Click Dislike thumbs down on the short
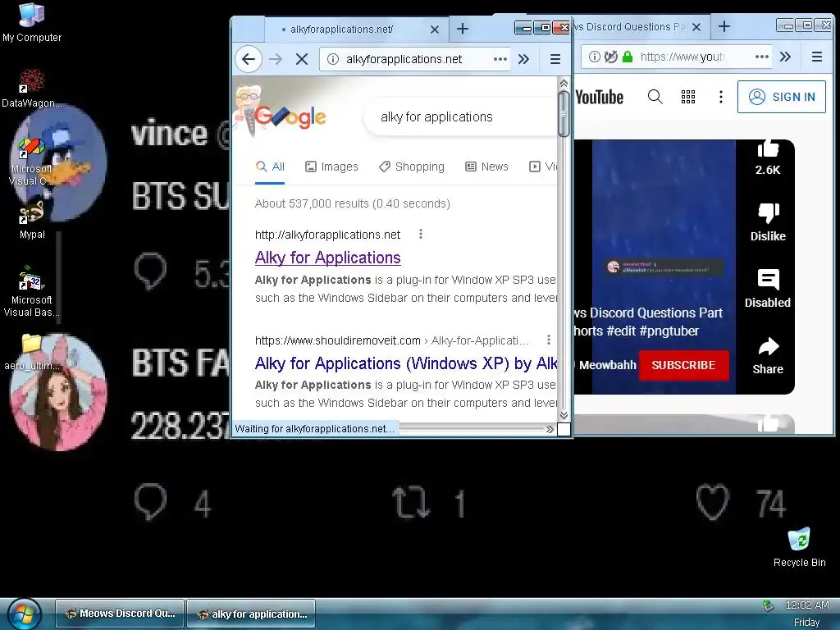 tap(768, 213)
